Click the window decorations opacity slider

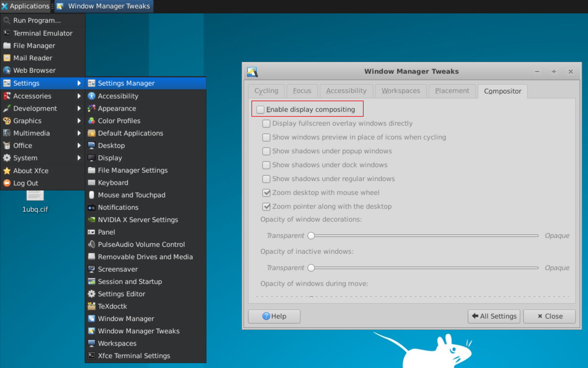[424, 236]
